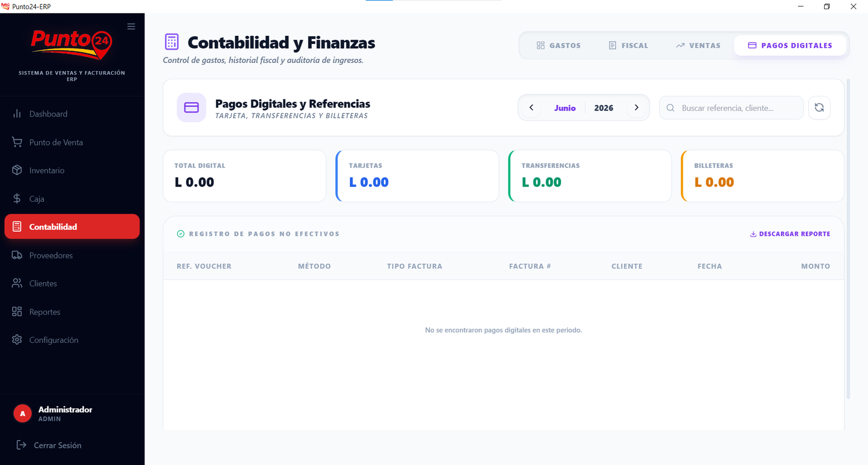Switch to the Gastos tab
Image resolution: width=868 pixels, height=465 pixels.
[x=559, y=46]
